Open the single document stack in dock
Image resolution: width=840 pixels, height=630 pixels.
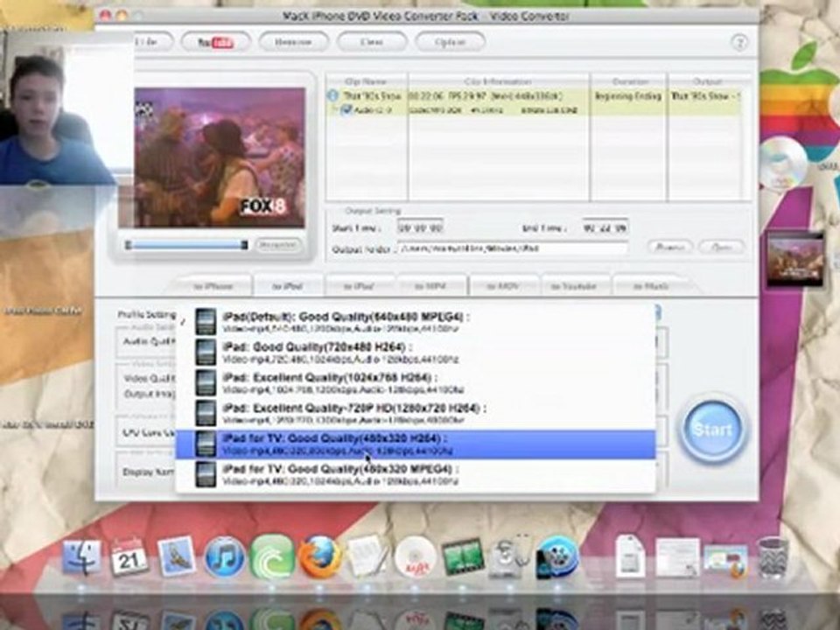point(631,557)
